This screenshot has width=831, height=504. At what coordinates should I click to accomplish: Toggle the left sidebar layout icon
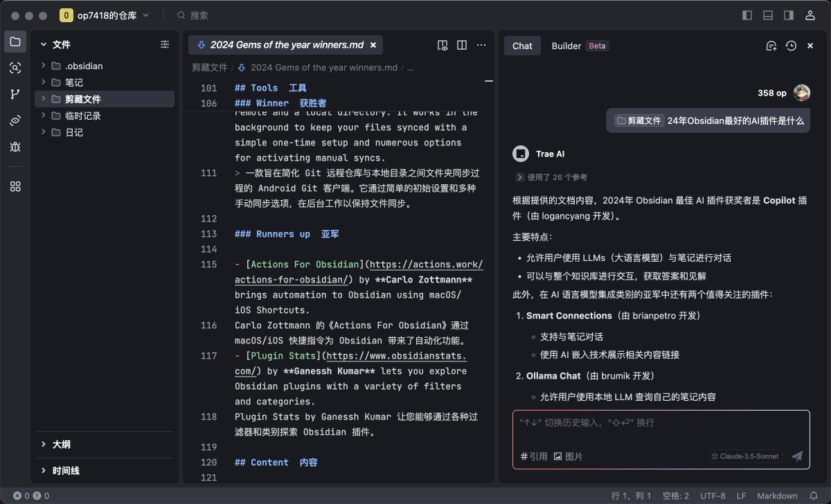tap(747, 15)
